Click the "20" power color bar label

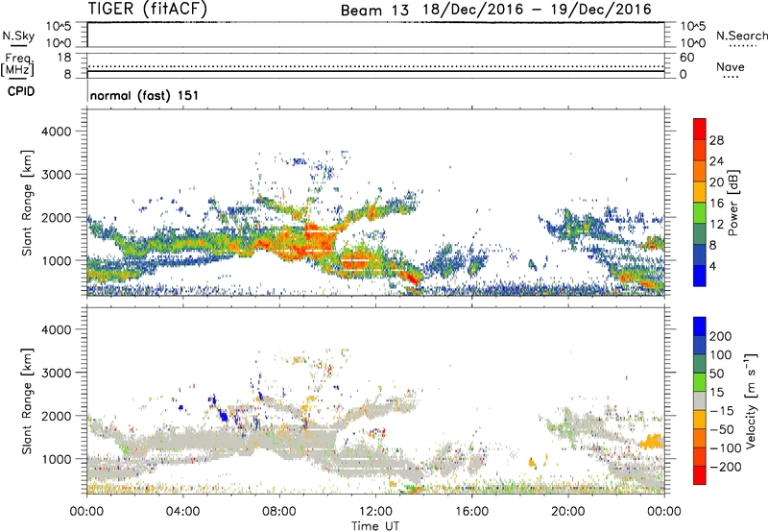[716, 182]
